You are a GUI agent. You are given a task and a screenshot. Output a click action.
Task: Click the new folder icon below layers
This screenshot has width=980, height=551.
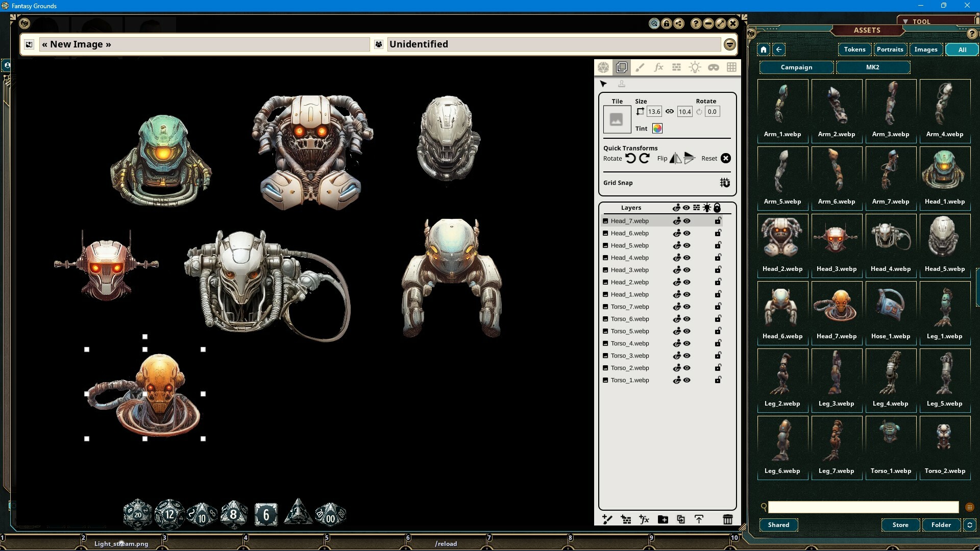(663, 519)
